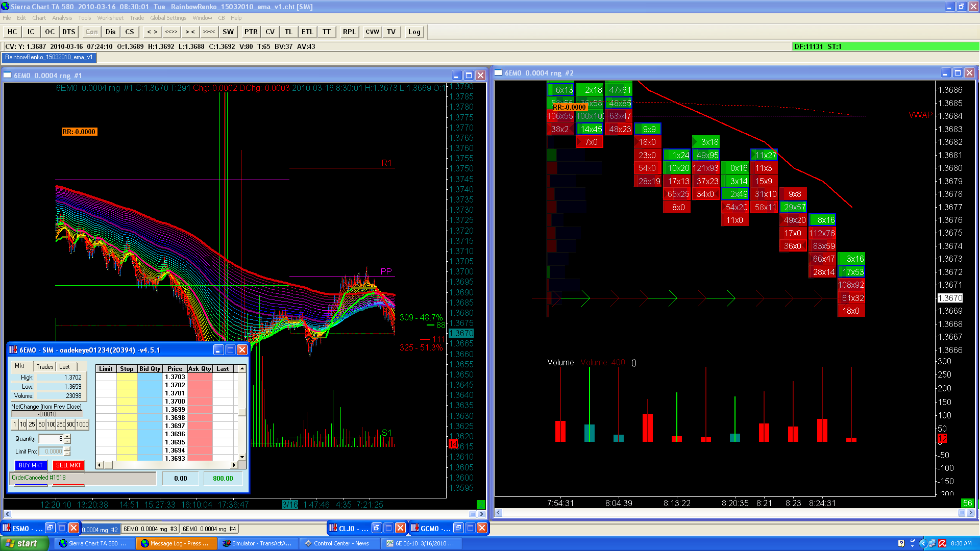Click the order window system menu icon
The height and width of the screenshot is (551, 980).
13,350
